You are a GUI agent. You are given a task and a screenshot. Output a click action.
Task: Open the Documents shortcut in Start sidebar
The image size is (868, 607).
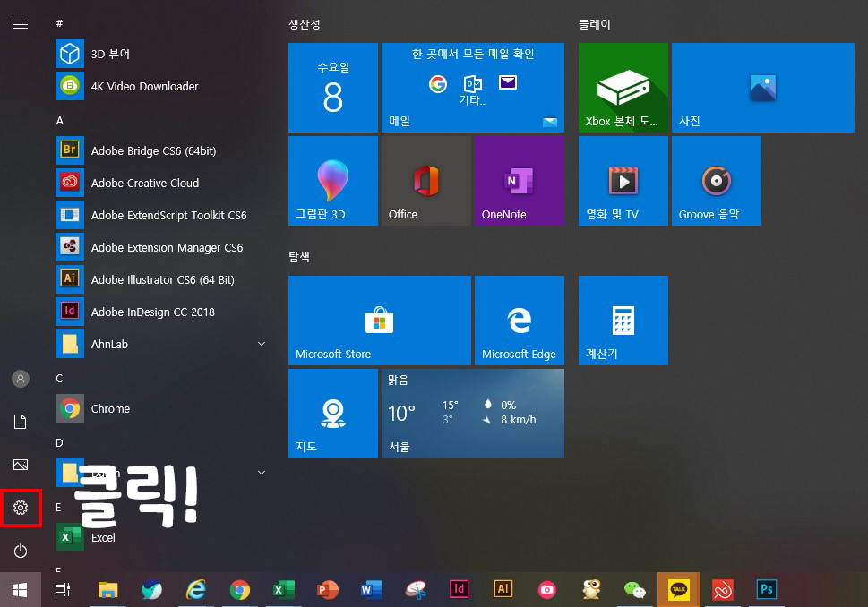point(21,422)
